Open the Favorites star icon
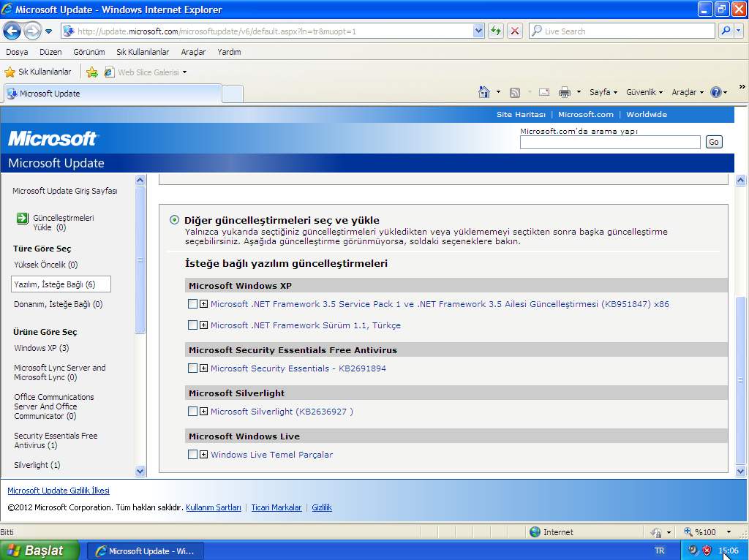This screenshot has width=749, height=560. click(x=10, y=72)
